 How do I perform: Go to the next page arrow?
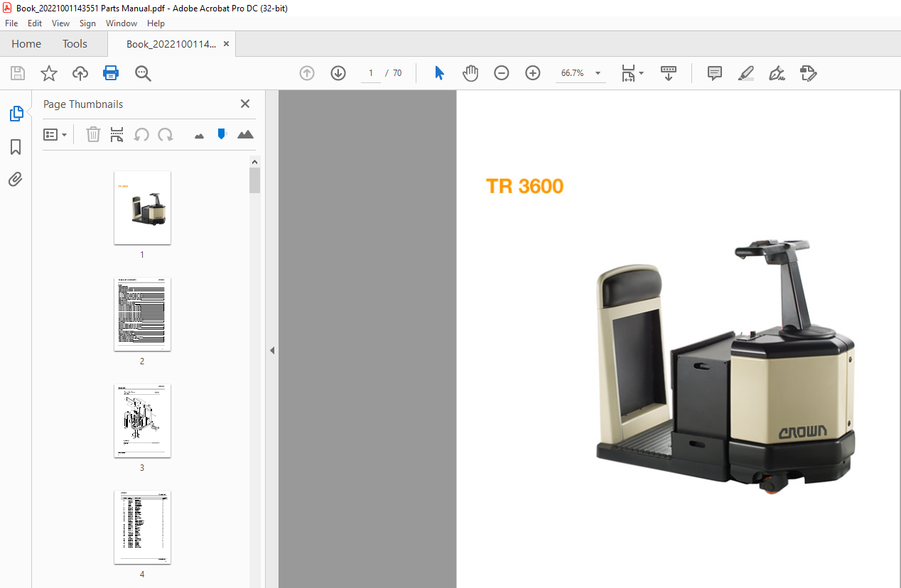click(x=338, y=73)
